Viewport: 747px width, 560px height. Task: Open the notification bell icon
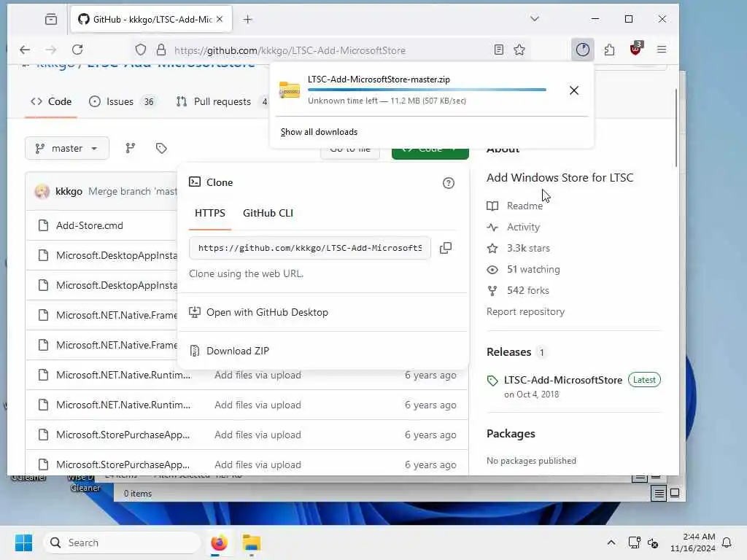tap(727, 542)
